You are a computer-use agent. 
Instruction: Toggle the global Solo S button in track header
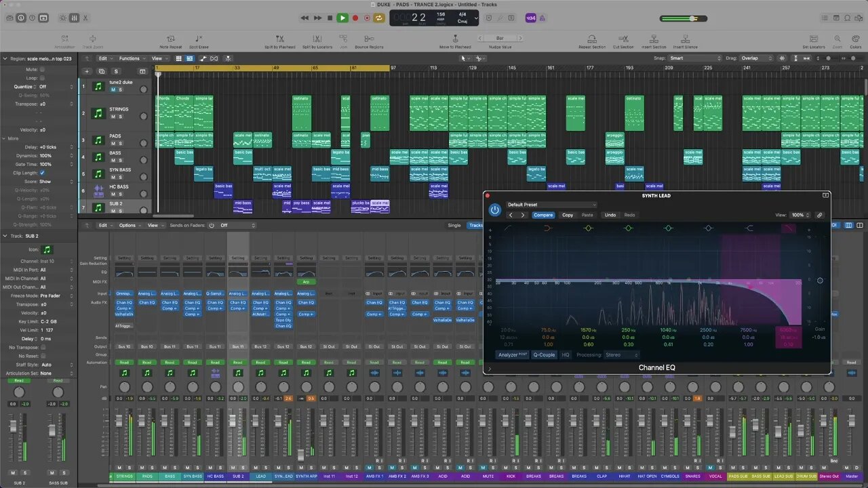[116, 71]
